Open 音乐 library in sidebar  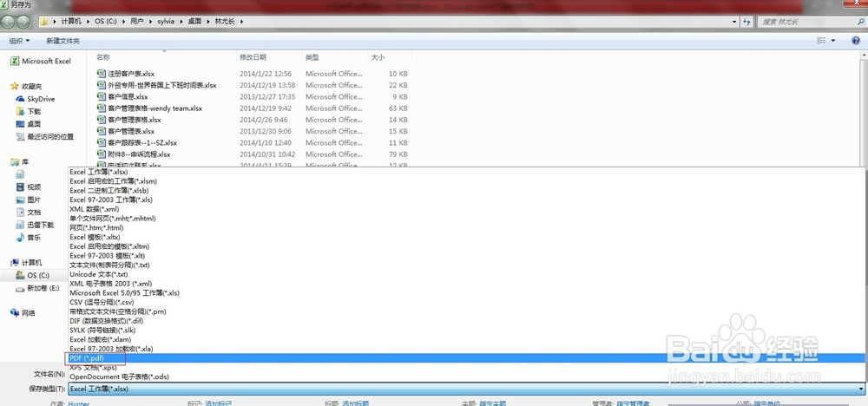pos(29,238)
